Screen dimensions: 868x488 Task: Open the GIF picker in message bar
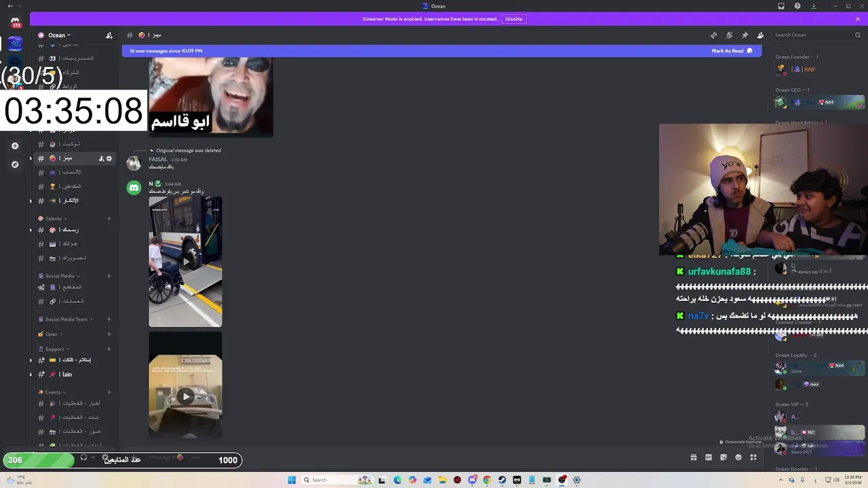pos(709,457)
